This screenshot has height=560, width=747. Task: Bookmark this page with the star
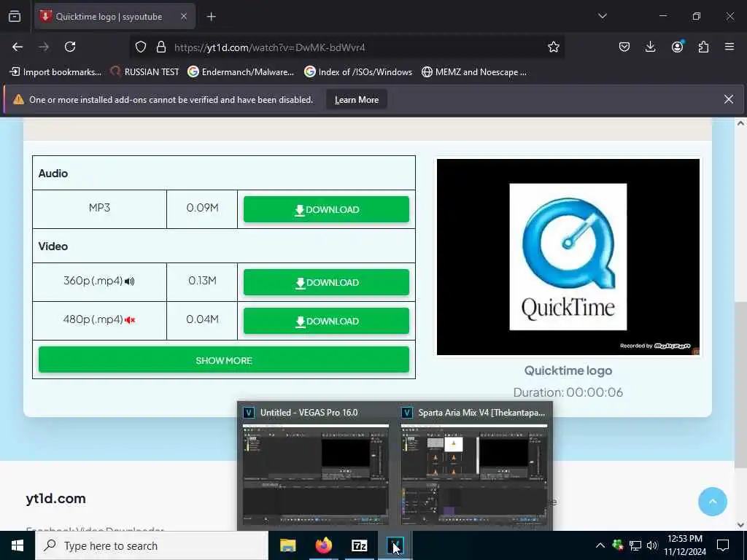553,47
